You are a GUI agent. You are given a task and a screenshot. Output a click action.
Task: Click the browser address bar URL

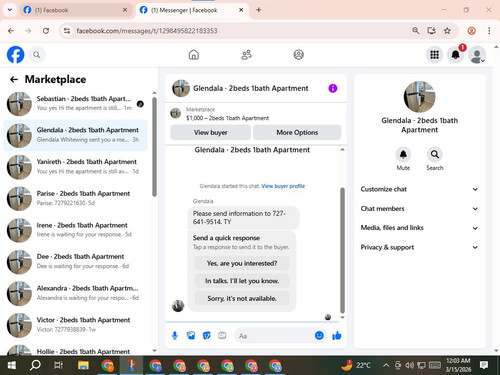147,31
